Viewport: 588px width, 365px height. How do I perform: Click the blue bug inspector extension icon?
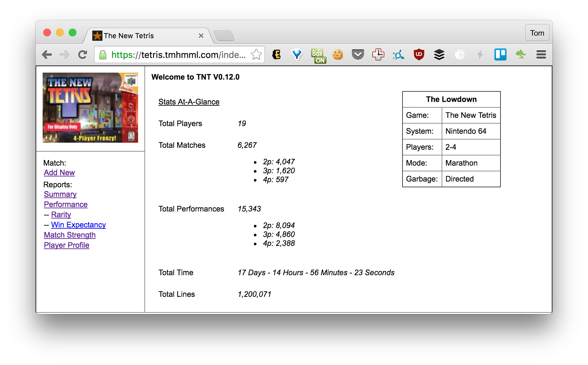[398, 55]
